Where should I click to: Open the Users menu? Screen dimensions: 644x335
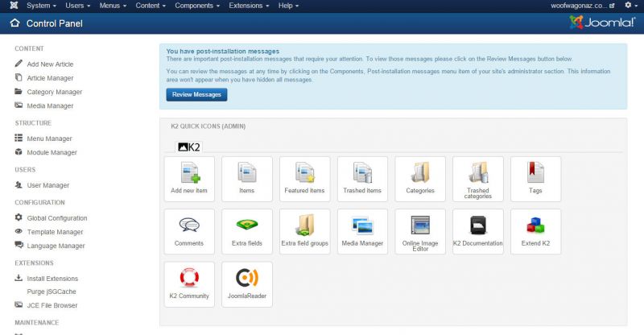77,6
